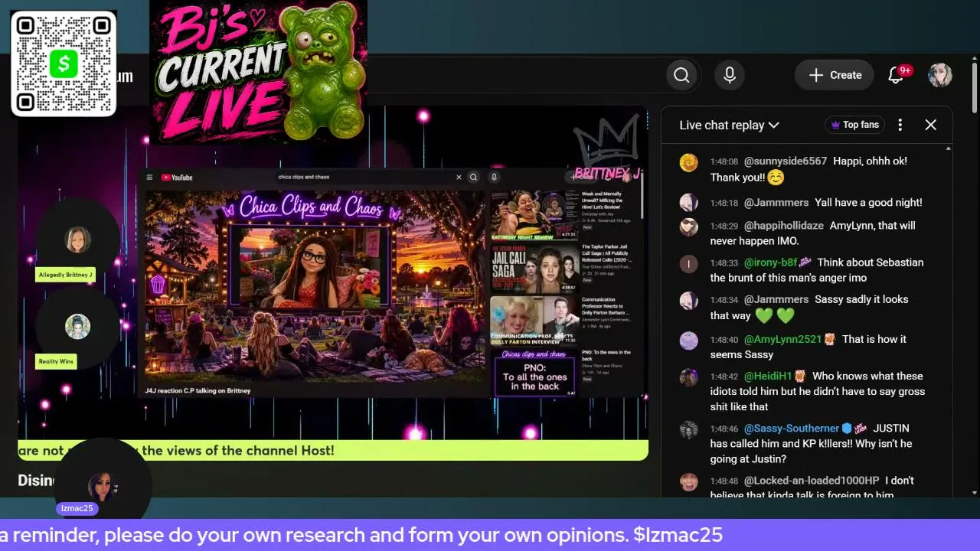Click @sunnyside6567's sun avatar in chat

point(689,162)
